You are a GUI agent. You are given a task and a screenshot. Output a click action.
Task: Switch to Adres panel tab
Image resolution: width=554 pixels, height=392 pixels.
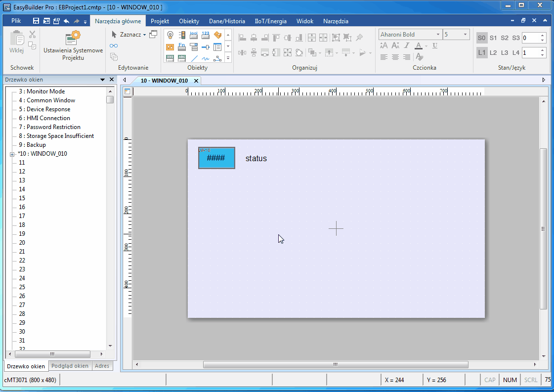pos(102,366)
